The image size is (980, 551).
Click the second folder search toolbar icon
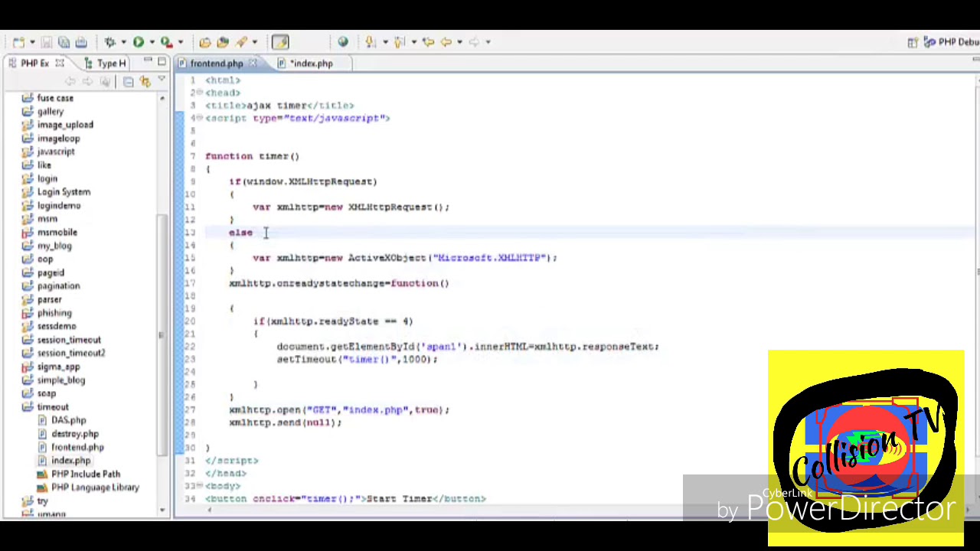(223, 42)
